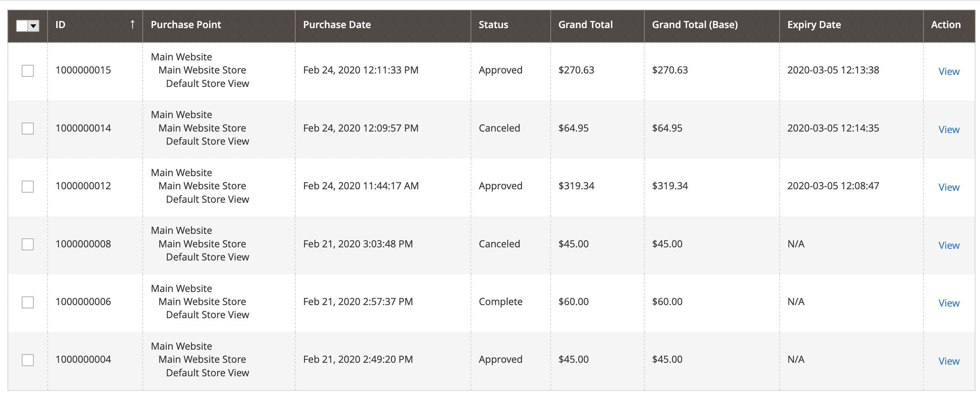Click the ID column sort arrow icon
This screenshot has width=980, height=404.
pyautogui.click(x=132, y=25)
